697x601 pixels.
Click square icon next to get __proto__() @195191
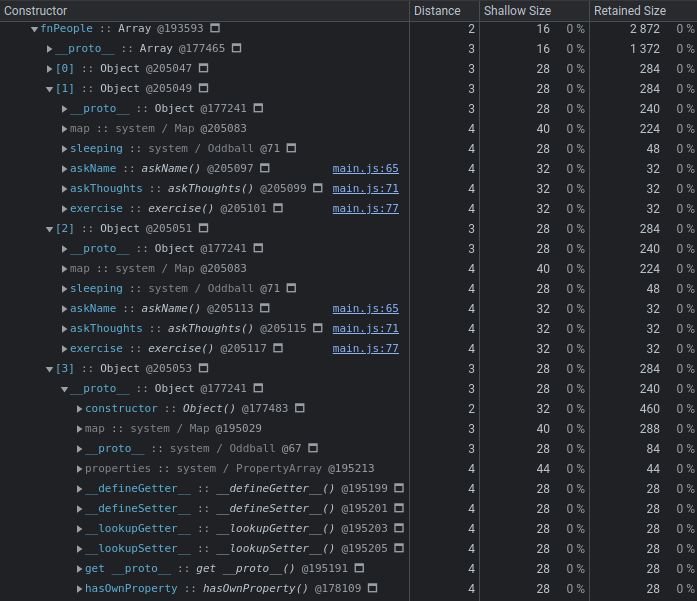[x=360, y=568]
